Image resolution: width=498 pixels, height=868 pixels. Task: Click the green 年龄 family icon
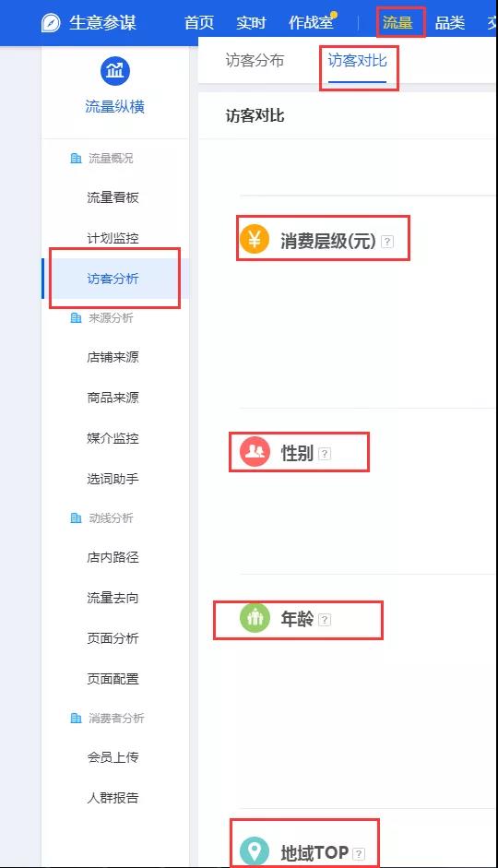(255, 617)
